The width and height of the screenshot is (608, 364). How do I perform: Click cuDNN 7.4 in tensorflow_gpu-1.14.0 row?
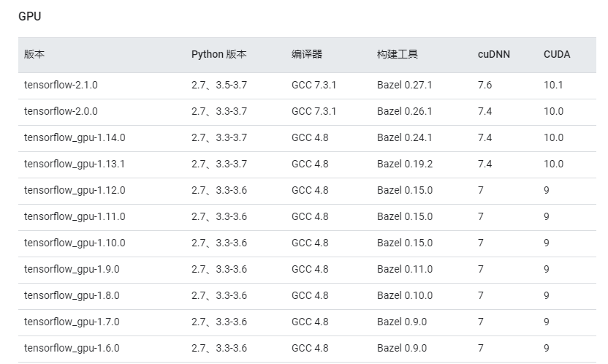coord(484,137)
